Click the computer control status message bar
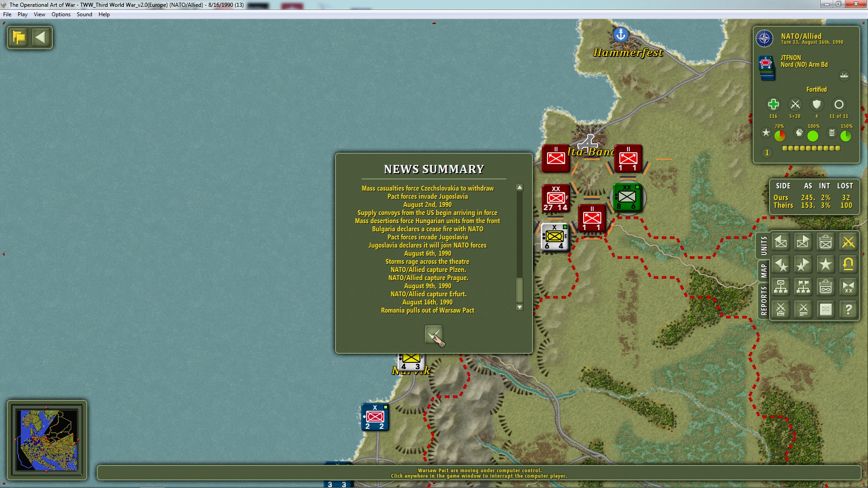Viewport: 868px width, 488px height. click(x=479, y=473)
